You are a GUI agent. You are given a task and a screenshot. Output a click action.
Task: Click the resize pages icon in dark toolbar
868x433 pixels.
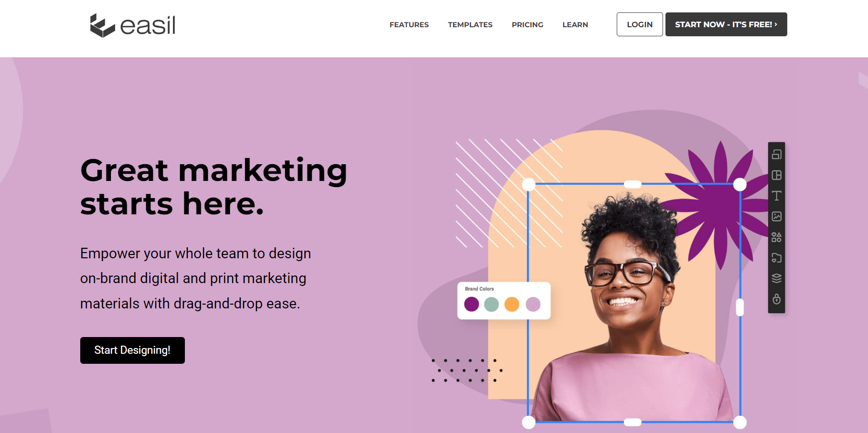tap(776, 154)
